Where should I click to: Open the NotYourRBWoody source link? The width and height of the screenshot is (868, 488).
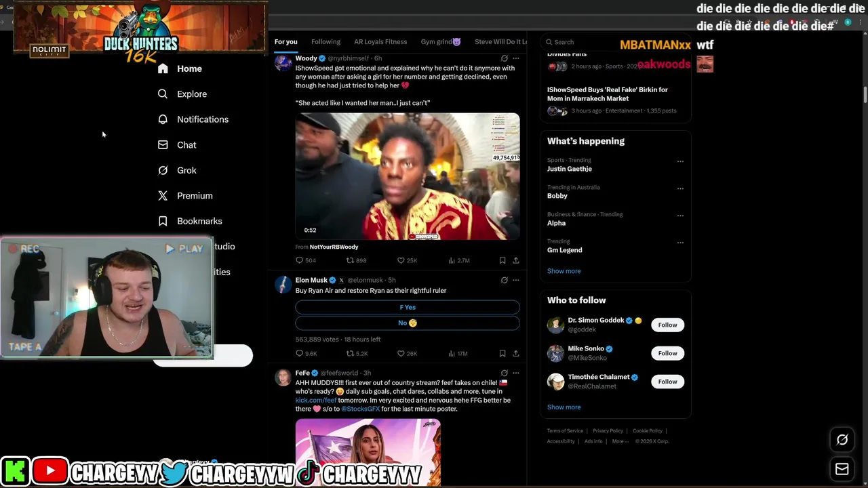pyautogui.click(x=334, y=247)
